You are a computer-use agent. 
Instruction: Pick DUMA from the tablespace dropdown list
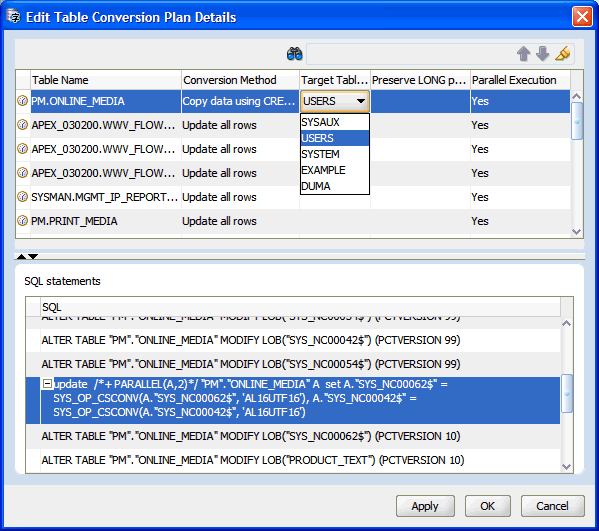point(335,186)
